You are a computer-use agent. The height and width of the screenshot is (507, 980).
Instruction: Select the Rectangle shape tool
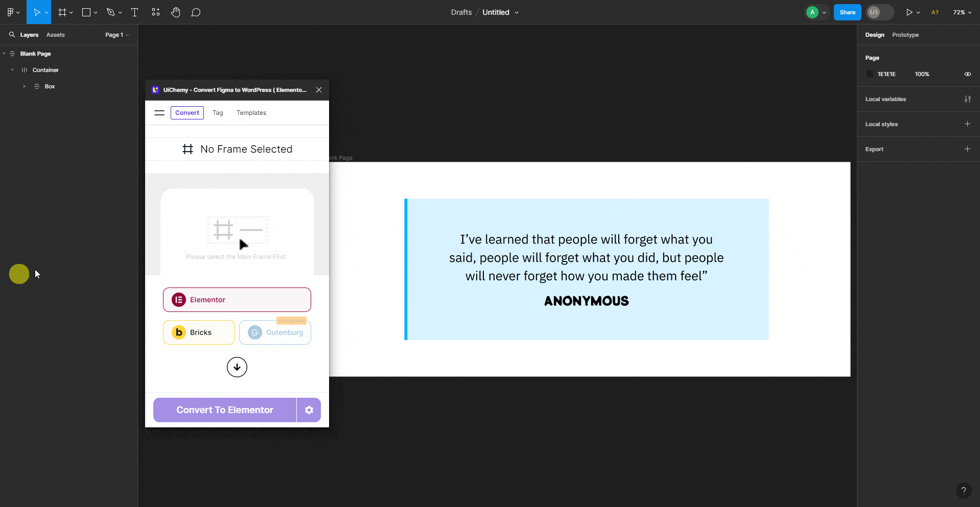coord(86,12)
